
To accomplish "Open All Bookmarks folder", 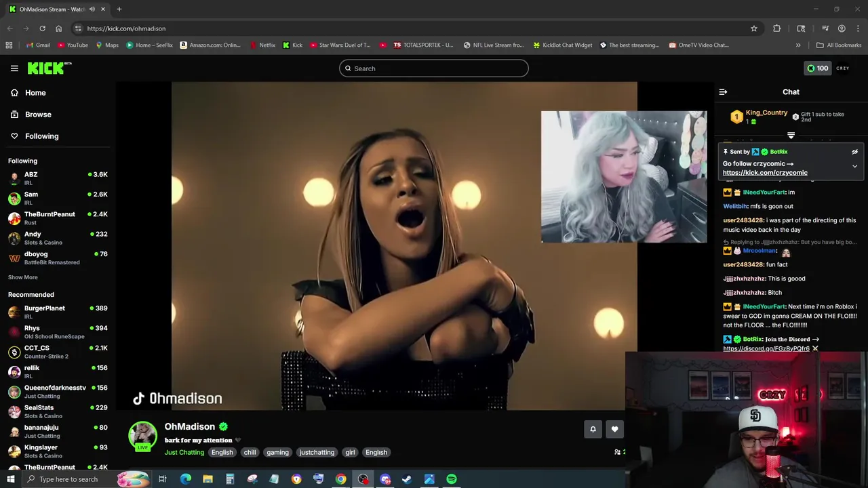I will click(x=839, y=45).
